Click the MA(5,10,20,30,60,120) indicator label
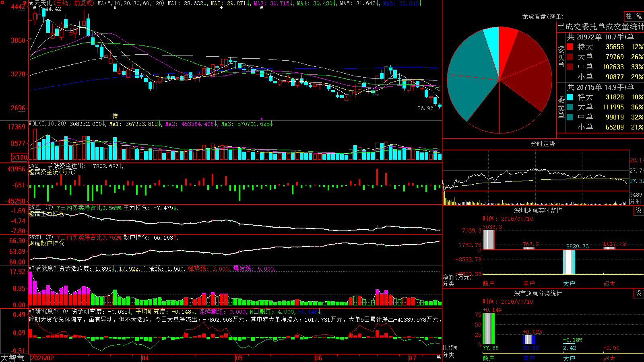 [x=131, y=3]
